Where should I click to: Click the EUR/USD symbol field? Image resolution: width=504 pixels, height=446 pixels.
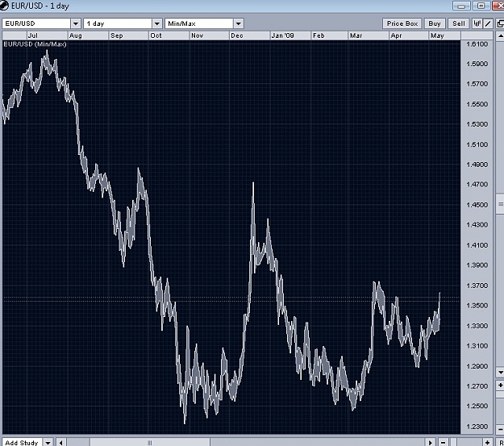point(36,23)
